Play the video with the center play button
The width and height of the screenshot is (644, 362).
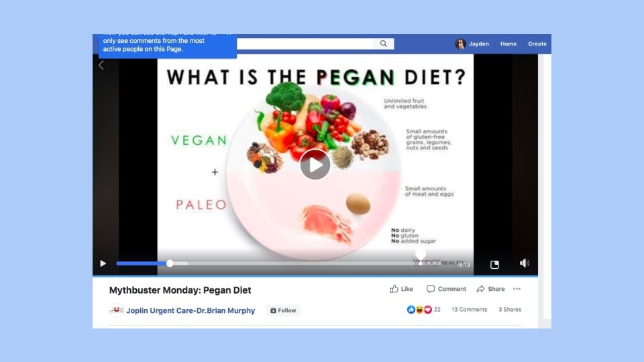tap(315, 165)
